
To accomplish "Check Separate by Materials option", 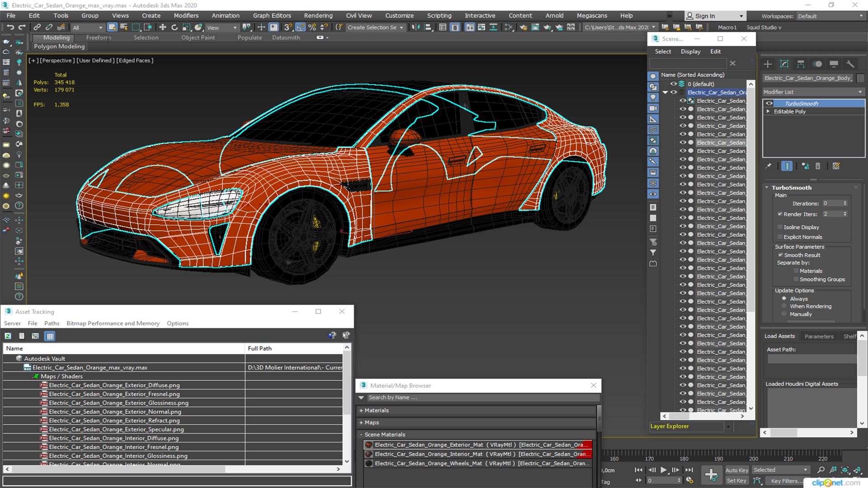I will coord(796,271).
